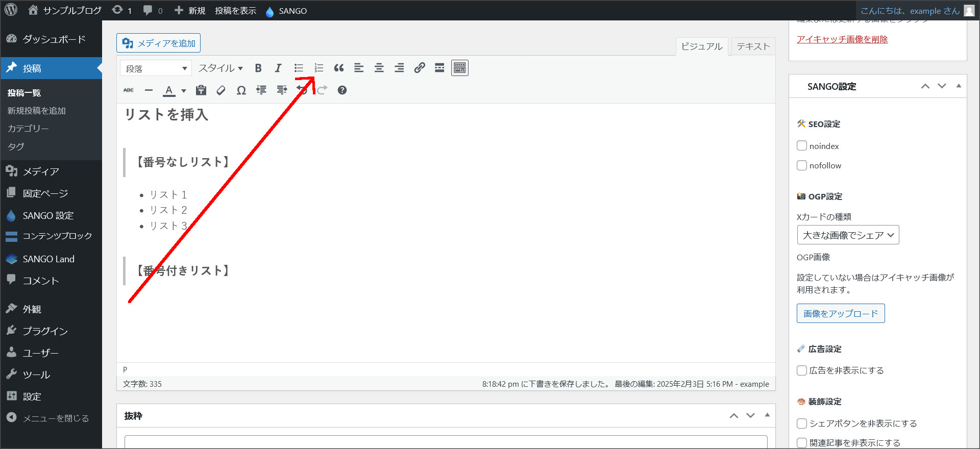
Task: Click the アイキャッチ画像を削除 link
Action: (x=842, y=39)
